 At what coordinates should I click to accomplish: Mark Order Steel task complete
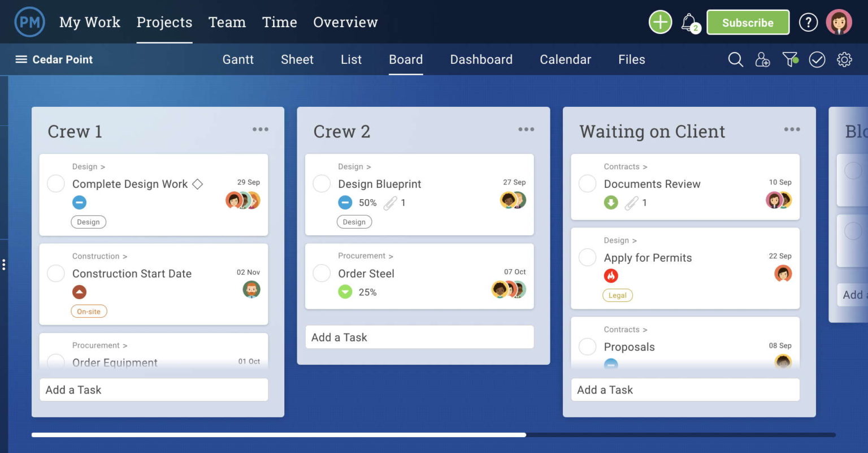[x=322, y=273]
